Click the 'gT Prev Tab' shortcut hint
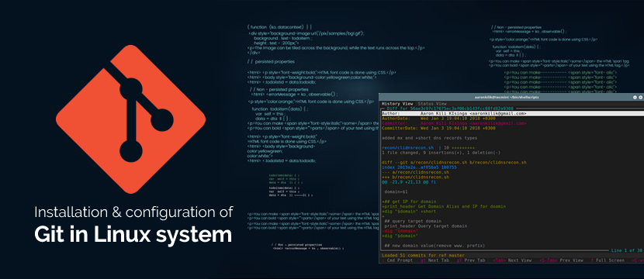Screen dimensions: 644x279 471,260
